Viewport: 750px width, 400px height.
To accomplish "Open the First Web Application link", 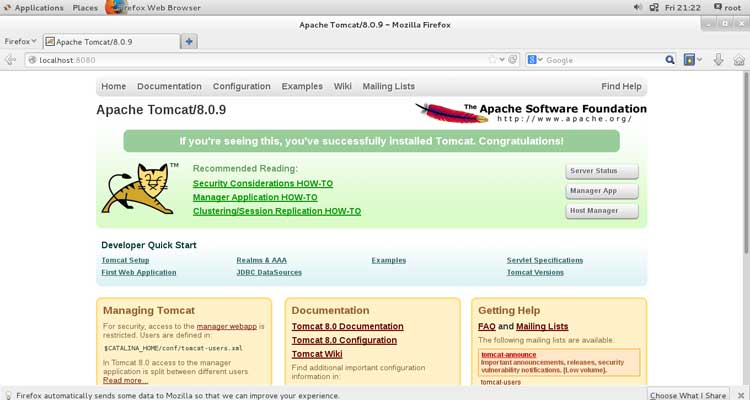I will click(139, 272).
